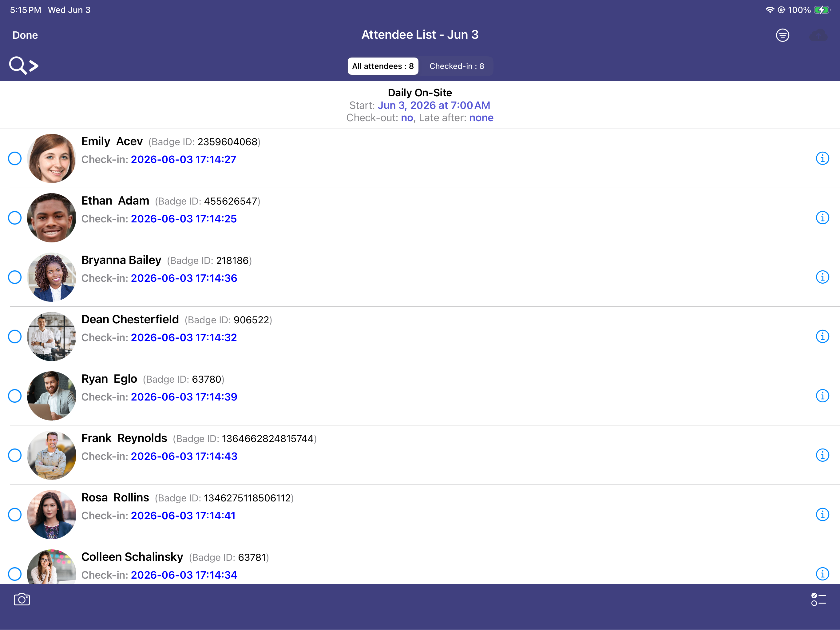The height and width of the screenshot is (630, 840).
Task: Show info for Bryanna Bailey
Action: 822,277
